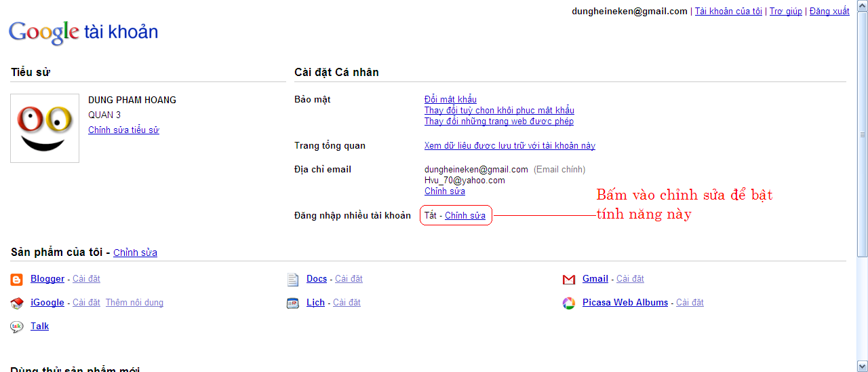Click the Địa chỉ email label
This screenshot has height=372, width=868.
click(323, 170)
